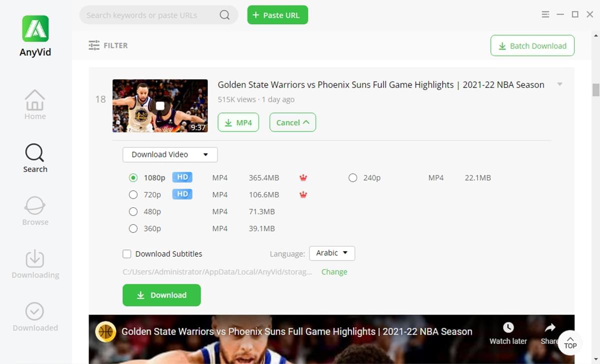600x364 pixels.
Task: Click the Share arrow icon on video
Action: tap(550, 327)
